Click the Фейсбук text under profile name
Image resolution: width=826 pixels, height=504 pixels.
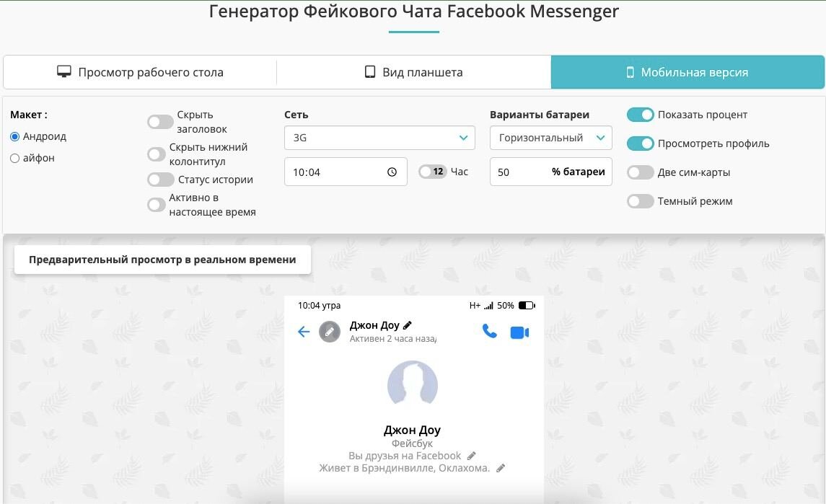point(412,443)
